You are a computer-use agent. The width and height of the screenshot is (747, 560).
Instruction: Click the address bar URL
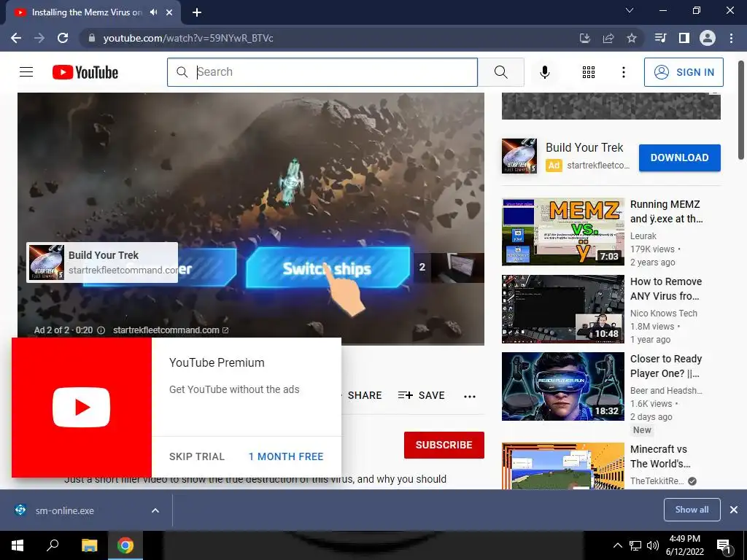pyautogui.click(x=188, y=38)
